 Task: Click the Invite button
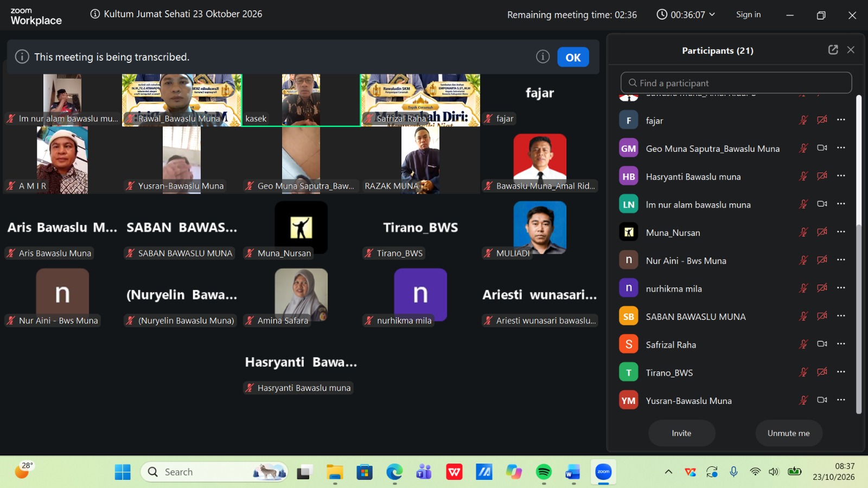681,433
